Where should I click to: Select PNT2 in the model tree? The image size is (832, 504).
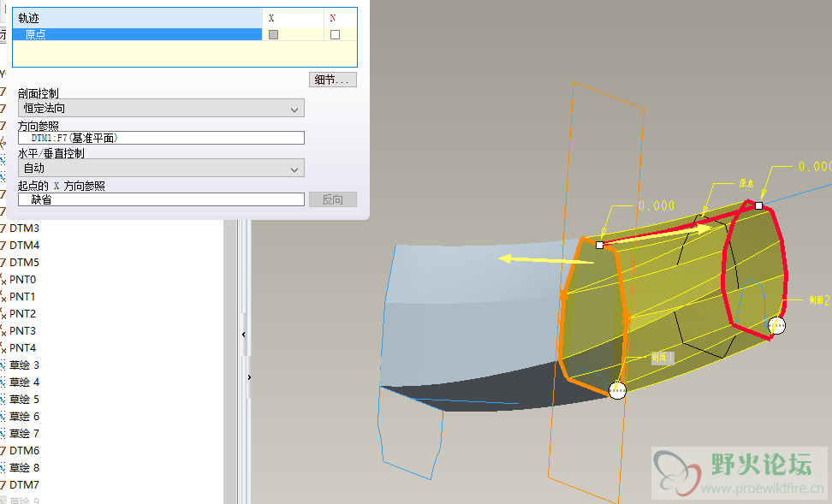(22, 314)
